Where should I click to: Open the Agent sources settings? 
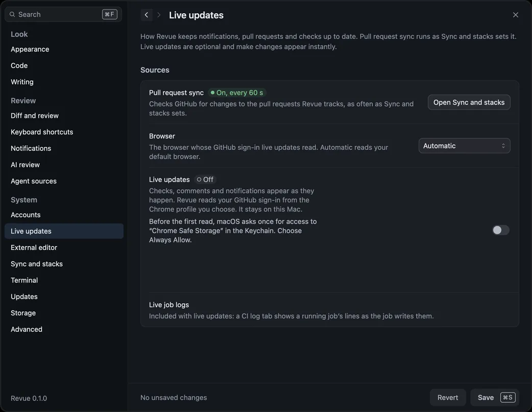click(64, 181)
